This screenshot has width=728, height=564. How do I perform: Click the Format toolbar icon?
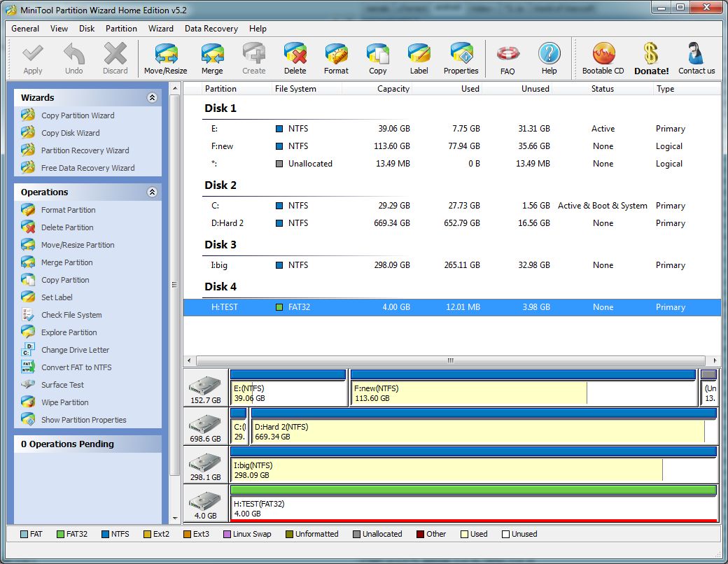(x=336, y=59)
